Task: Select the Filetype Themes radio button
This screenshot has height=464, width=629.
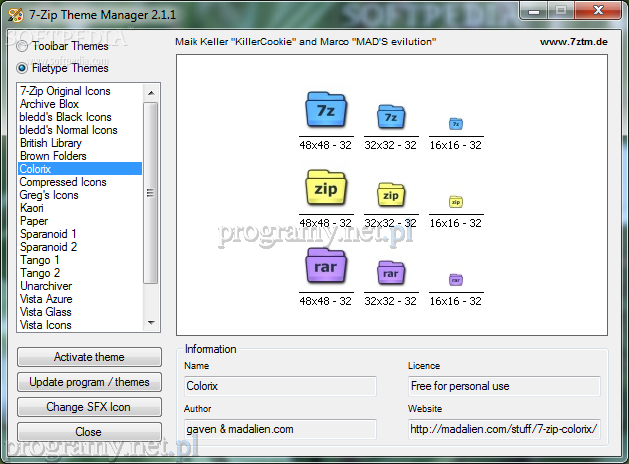Action: click(x=22, y=68)
